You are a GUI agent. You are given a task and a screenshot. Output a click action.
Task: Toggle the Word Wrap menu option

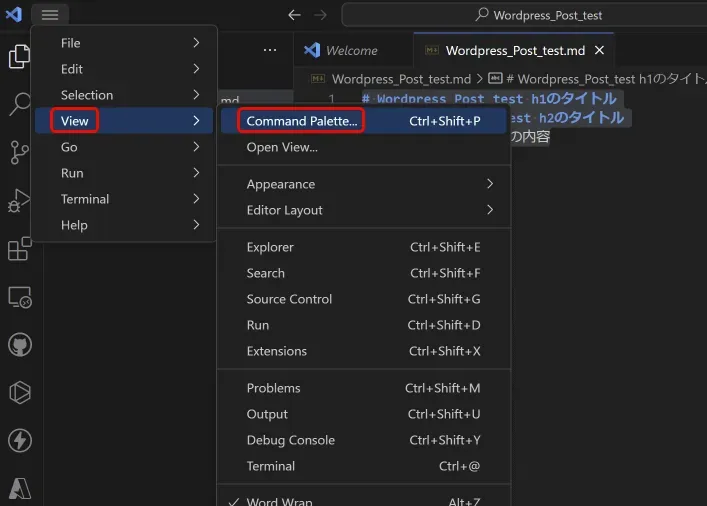click(279, 501)
